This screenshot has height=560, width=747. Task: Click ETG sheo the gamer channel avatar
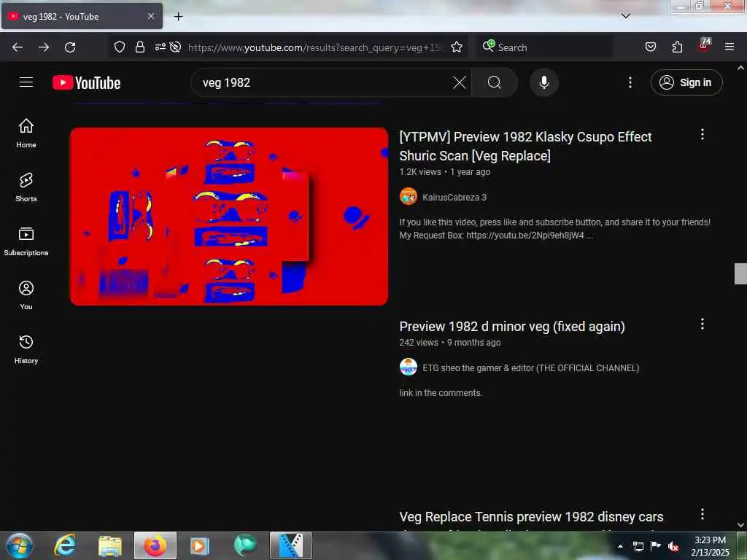pos(409,367)
